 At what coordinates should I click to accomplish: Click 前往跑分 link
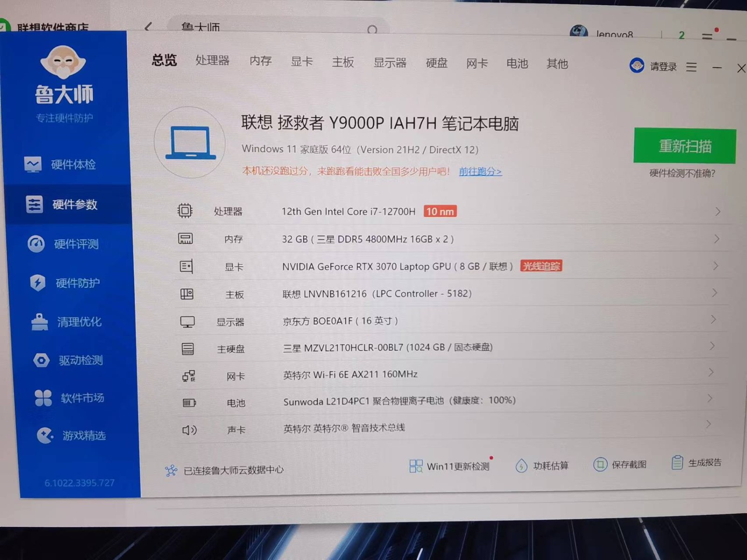pos(480,171)
